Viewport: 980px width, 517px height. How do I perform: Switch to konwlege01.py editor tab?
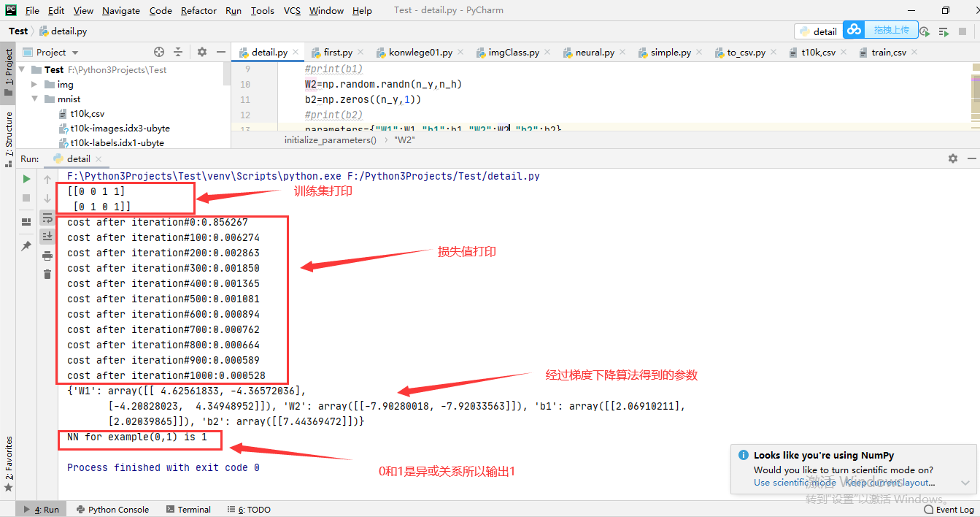pyautogui.click(x=420, y=52)
